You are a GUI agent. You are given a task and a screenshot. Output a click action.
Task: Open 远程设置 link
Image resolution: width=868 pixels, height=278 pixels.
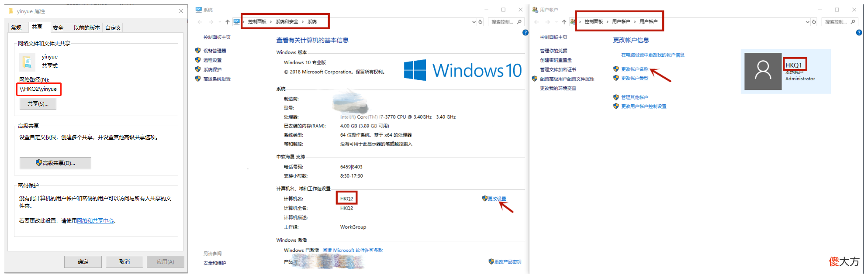pos(213,60)
